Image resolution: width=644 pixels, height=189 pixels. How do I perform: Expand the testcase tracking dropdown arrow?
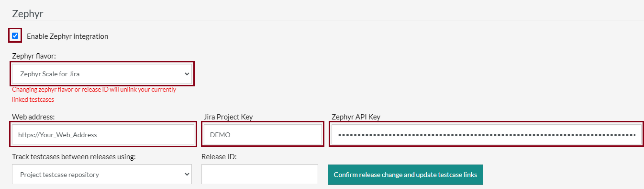(x=187, y=175)
